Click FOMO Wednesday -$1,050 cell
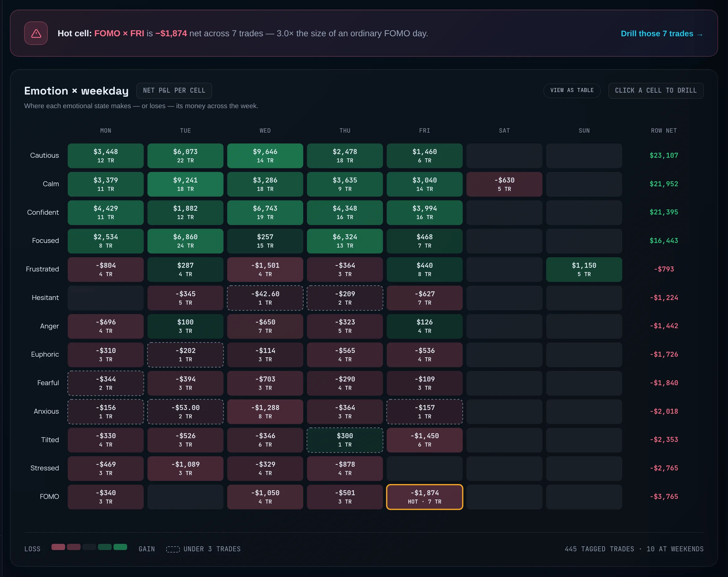This screenshot has height=577, width=728. [x=265, y=497]
